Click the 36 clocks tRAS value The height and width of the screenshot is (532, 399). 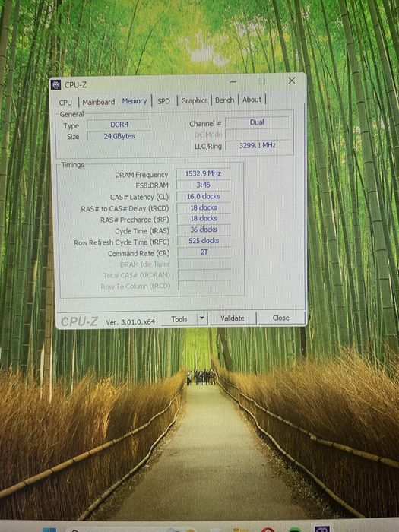tap(204, 230)
